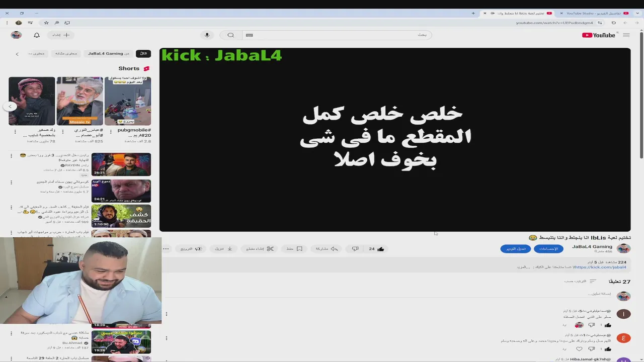Open the notifications bell
This screenshot has width=644, height=362.
[37, 35]
